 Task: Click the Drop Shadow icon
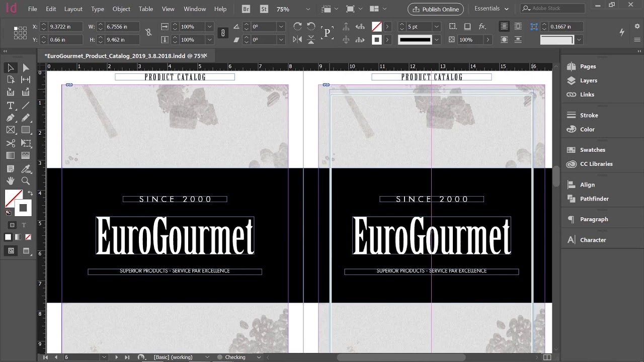pos(467,27)
